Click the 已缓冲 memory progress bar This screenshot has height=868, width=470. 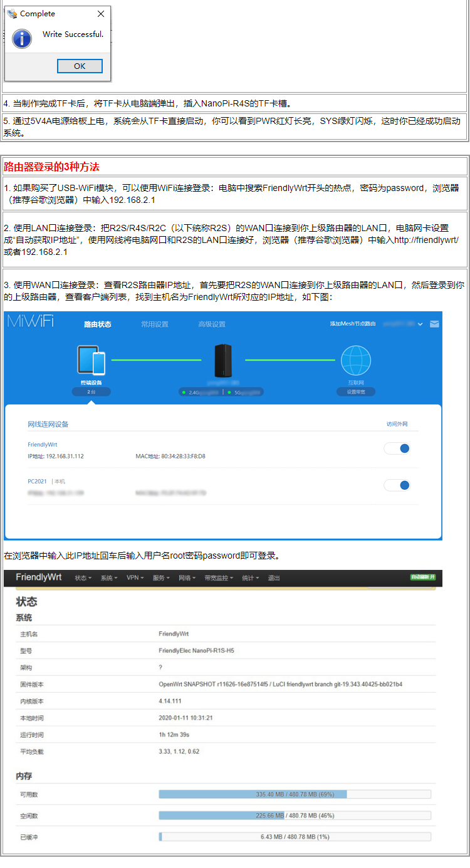[295, 837]
